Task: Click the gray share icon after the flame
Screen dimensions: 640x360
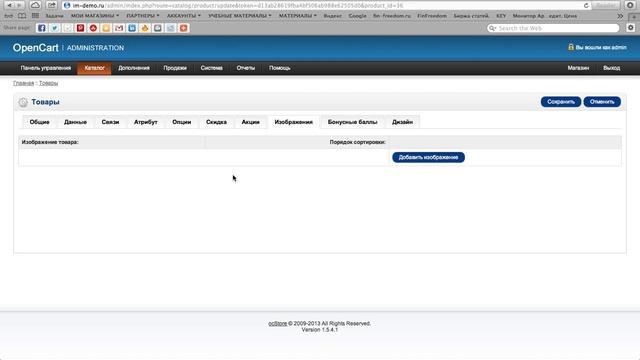Action: (158, 28)
